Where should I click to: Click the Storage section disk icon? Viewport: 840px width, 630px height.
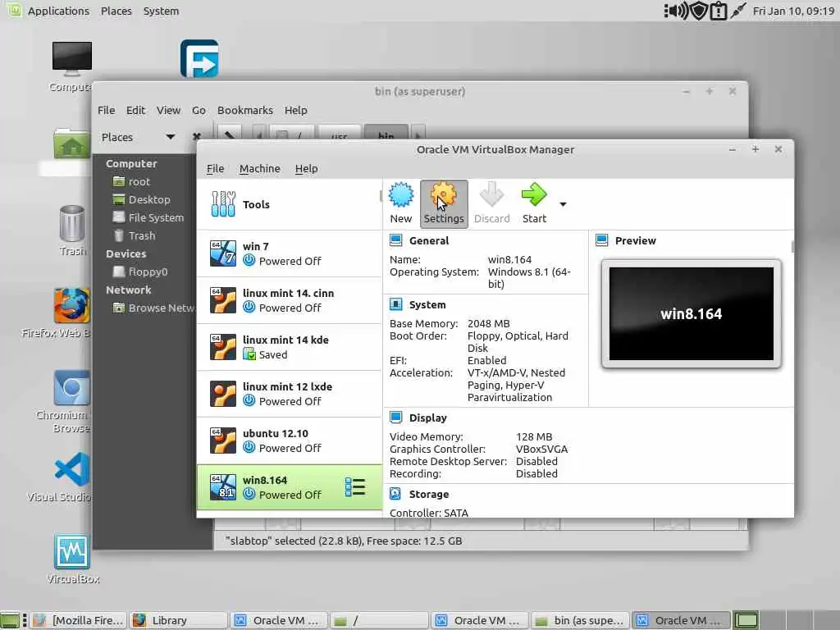[396, 493]
